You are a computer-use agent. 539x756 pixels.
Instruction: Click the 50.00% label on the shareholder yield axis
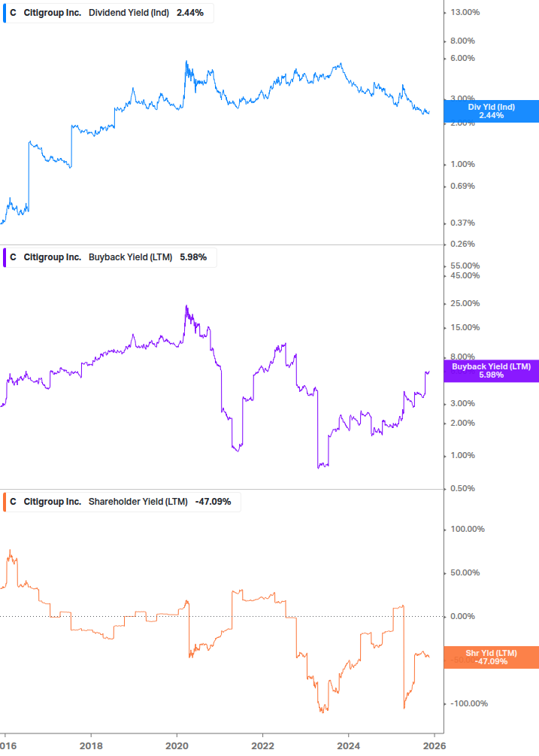point(465,573)
